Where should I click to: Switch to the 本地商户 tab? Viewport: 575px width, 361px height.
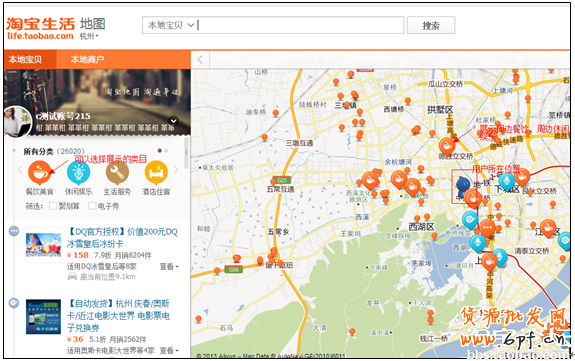(87, 59)
